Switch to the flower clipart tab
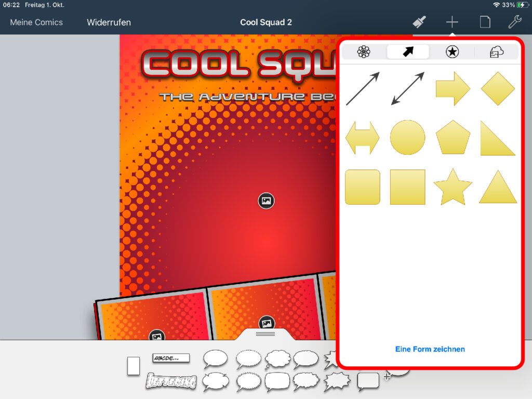 point(364,51)
